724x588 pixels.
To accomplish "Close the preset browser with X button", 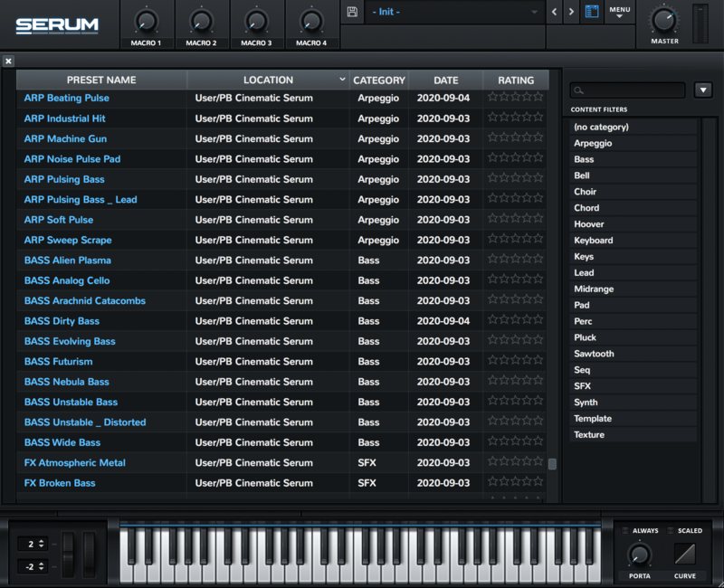I will [8, 61].
